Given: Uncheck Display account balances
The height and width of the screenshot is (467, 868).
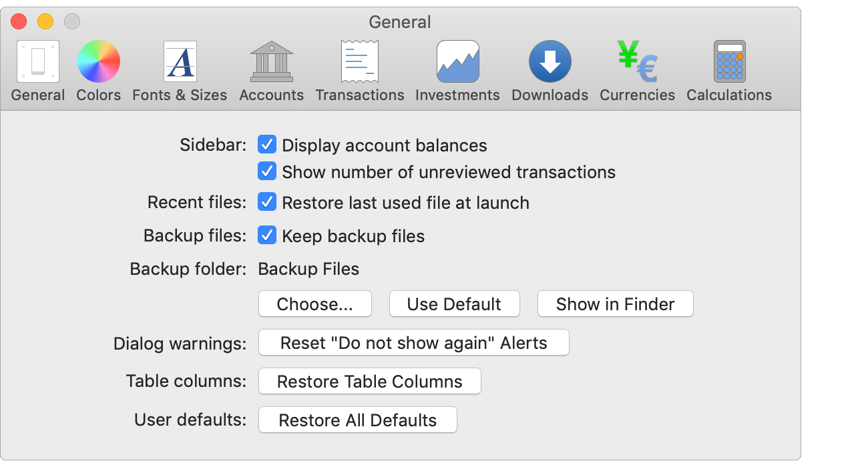Looking at the screenshot, I should [267, 145].
